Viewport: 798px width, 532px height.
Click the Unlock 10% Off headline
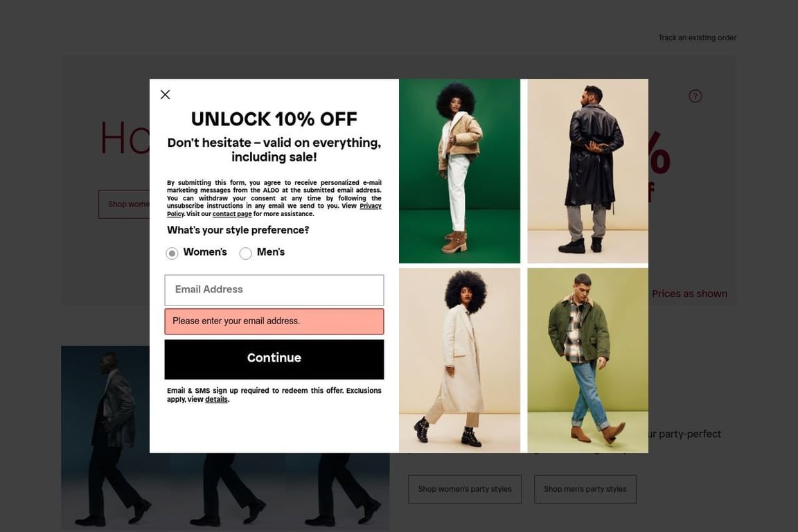[274, 119]
